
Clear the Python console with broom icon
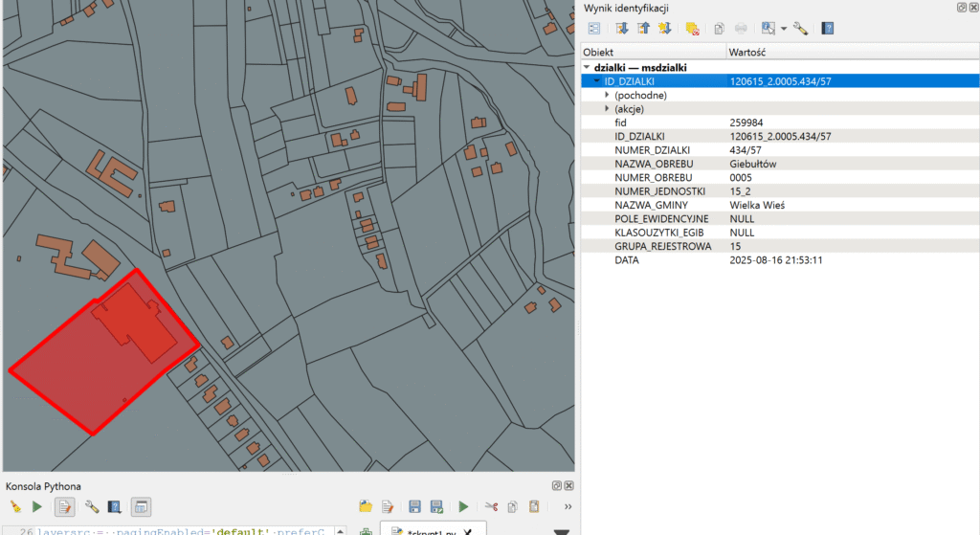(15, 506)
